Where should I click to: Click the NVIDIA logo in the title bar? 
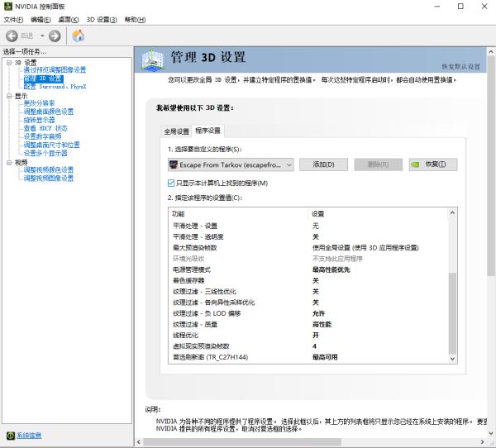pos(7,7)
